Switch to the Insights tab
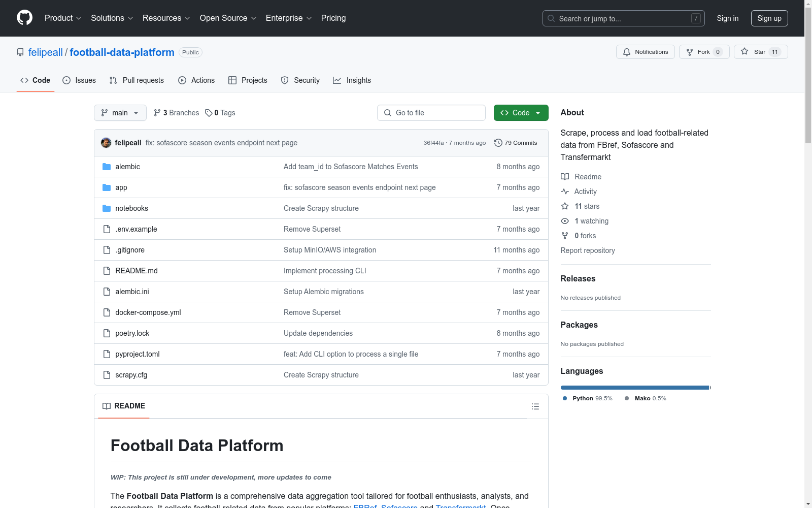Screen dimensions: 812x508 352,80
